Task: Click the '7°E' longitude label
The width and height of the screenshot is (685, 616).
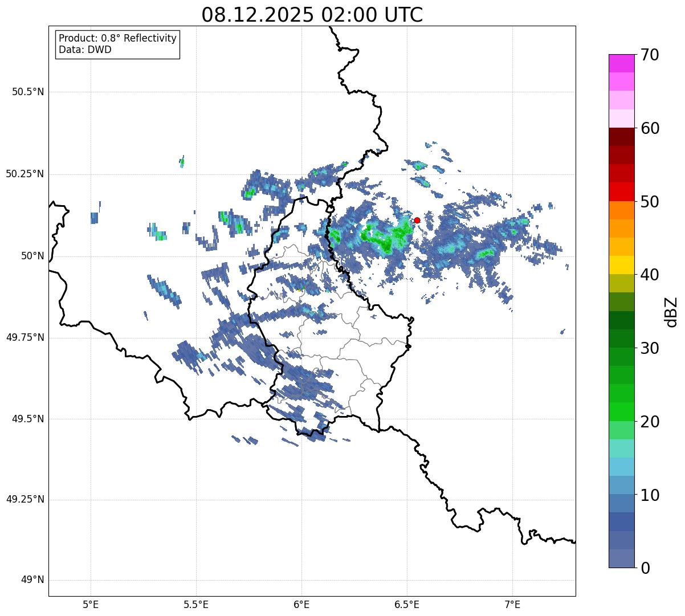Action: (x=512, y=605)
